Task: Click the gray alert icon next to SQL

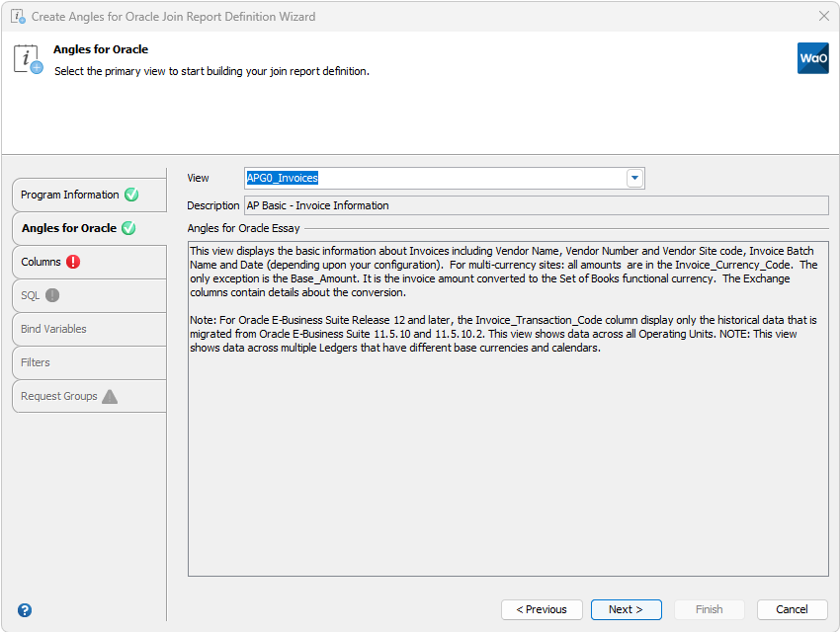Action: 52,295
